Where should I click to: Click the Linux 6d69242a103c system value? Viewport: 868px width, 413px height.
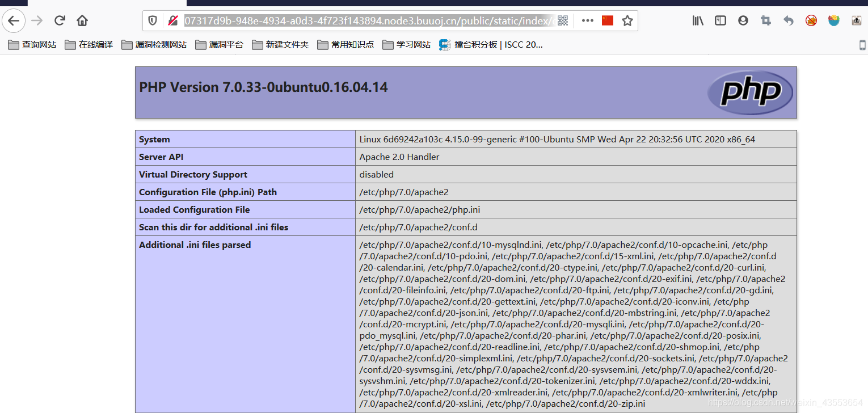click(x=557, y=140)
